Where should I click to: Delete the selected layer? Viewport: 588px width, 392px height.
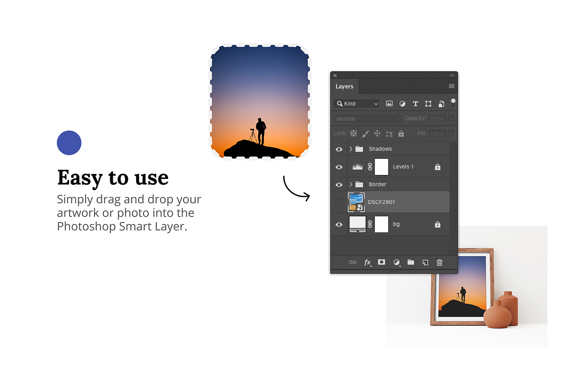(440, 263)
